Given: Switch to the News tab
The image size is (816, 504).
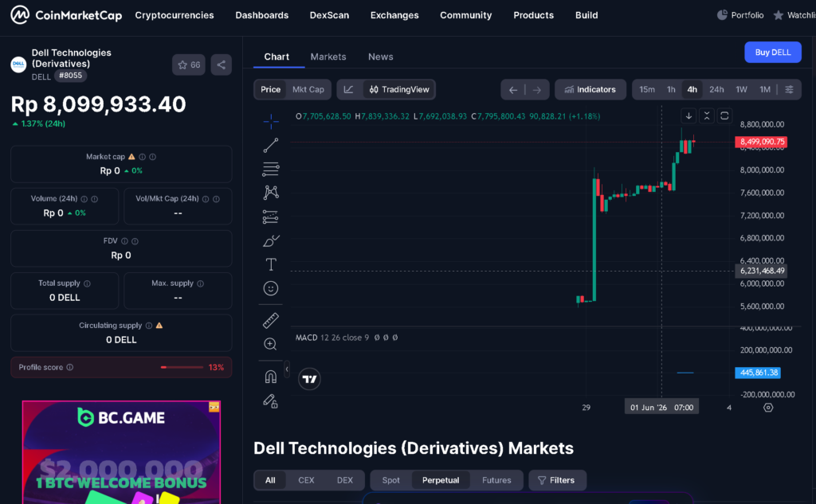Looking at the screenshot, I should [x=380, y=57].
